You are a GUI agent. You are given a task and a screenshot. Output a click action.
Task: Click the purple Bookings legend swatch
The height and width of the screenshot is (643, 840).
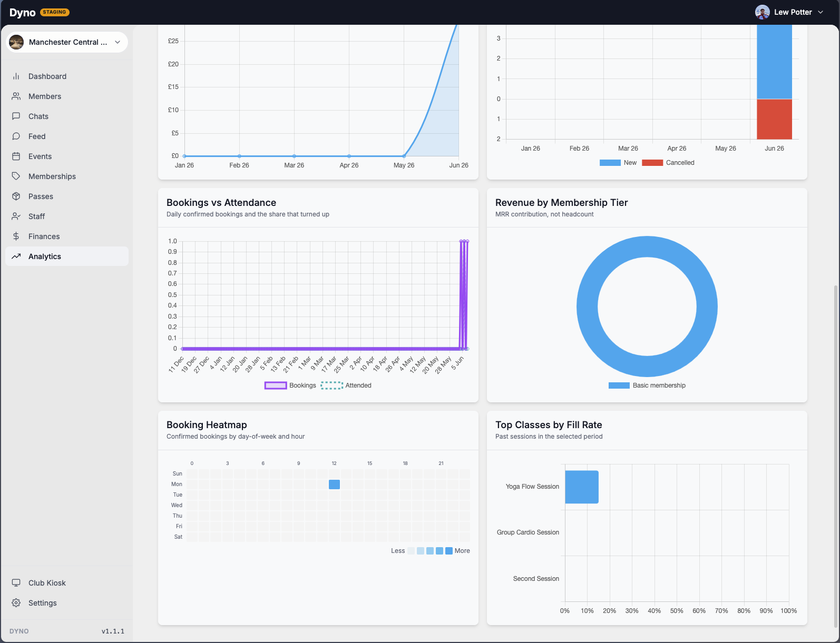(276, 385)
